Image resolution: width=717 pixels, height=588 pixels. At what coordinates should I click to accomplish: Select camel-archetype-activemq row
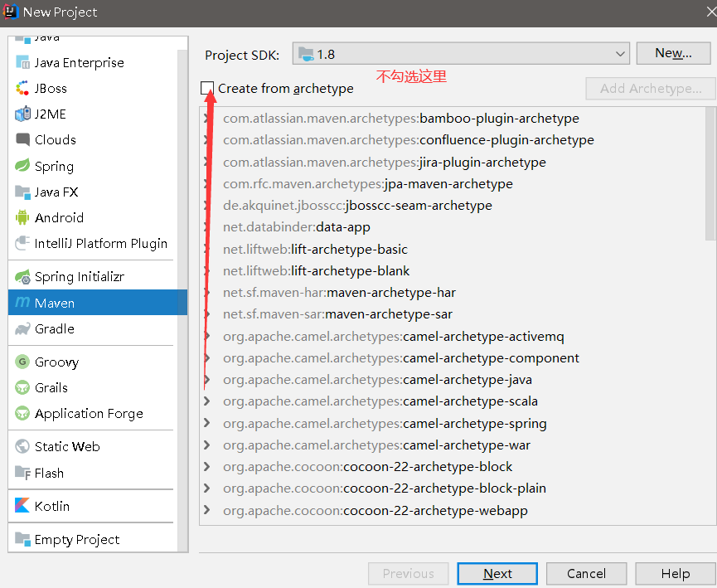(x=453, y=337)
